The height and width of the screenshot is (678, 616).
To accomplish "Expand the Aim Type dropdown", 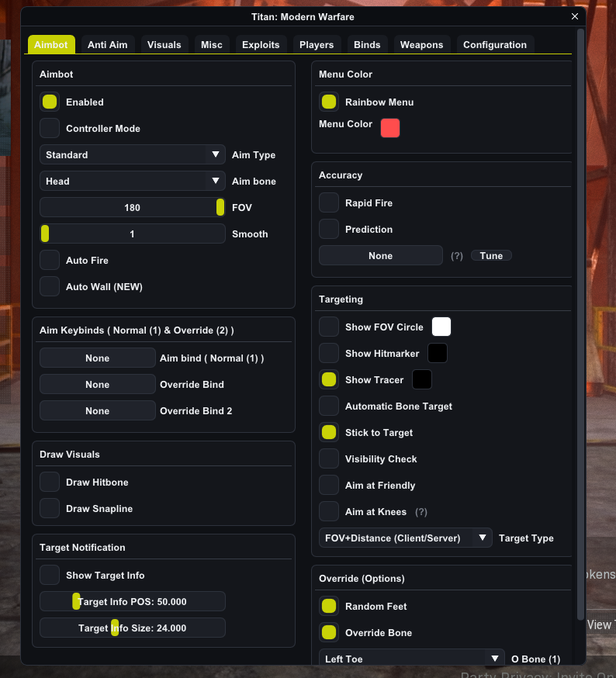I will tap(133, 155).
